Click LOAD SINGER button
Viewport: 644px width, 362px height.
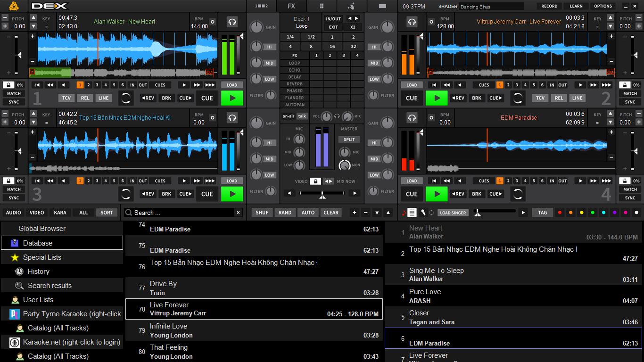452,213
